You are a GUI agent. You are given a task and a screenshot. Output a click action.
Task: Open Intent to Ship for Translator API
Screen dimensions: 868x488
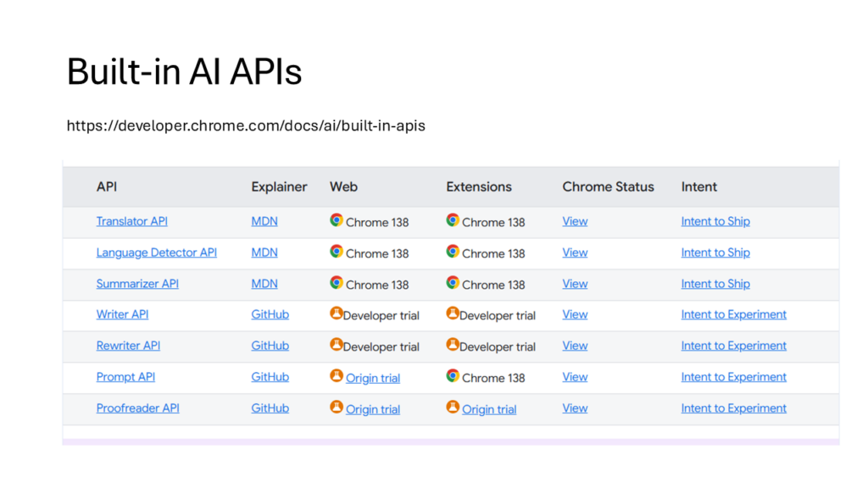715,221
